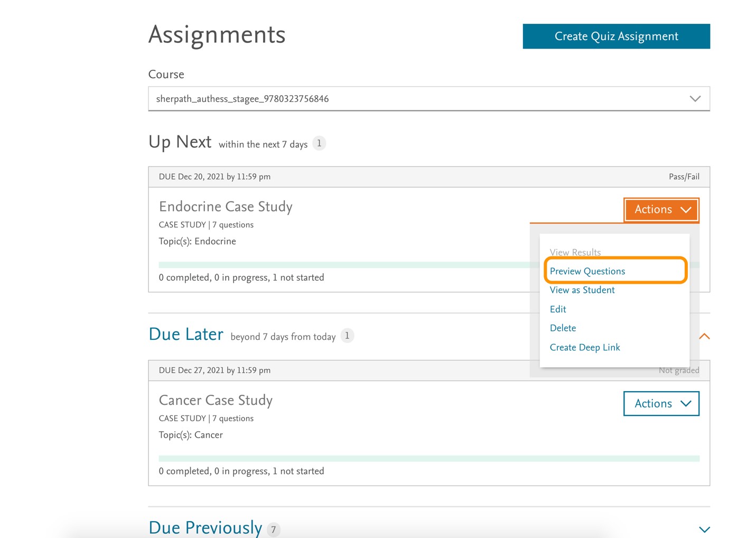Click the Due Later count badge
This screenshot has height=538, width=756.
pos(347,336)
